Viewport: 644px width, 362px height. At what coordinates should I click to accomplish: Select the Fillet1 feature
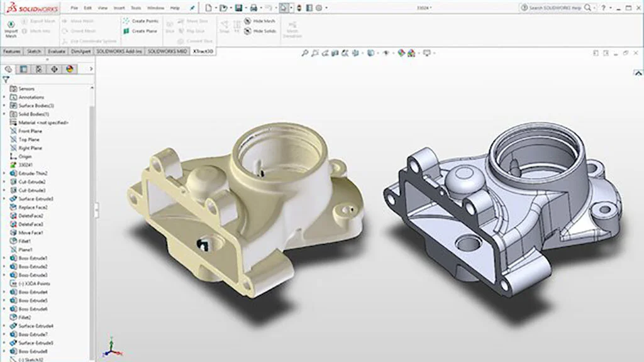coord(20,241)
